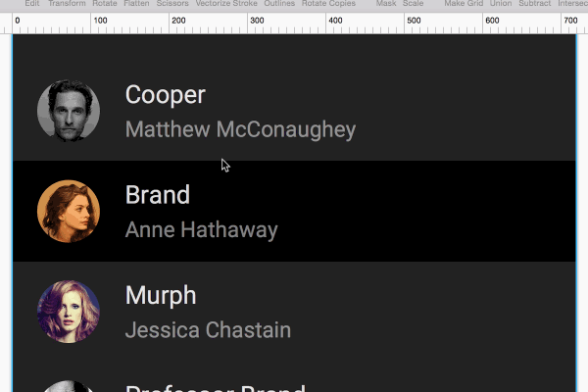Select Jessica Chastain's avatar image
The image size is (588, 392).
[68, 312]
